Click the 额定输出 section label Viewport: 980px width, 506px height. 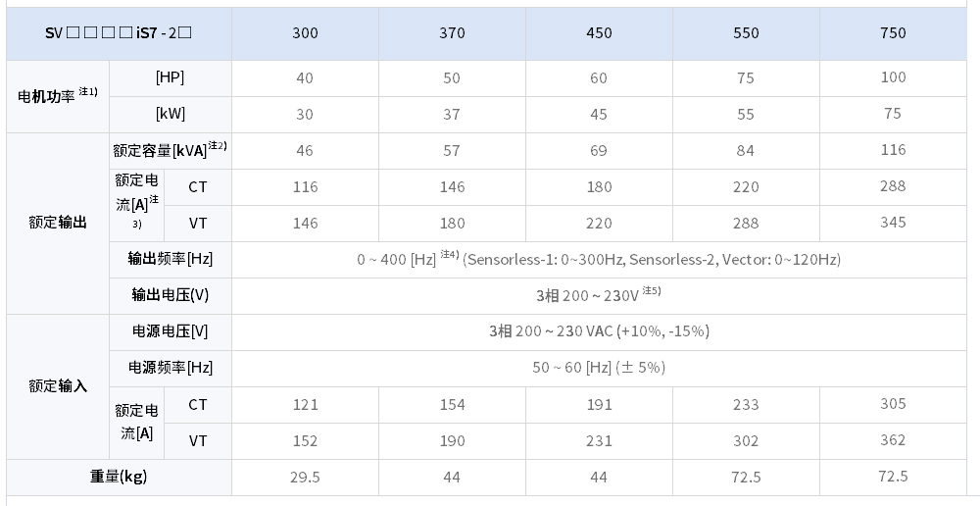[x=58, y=224]
